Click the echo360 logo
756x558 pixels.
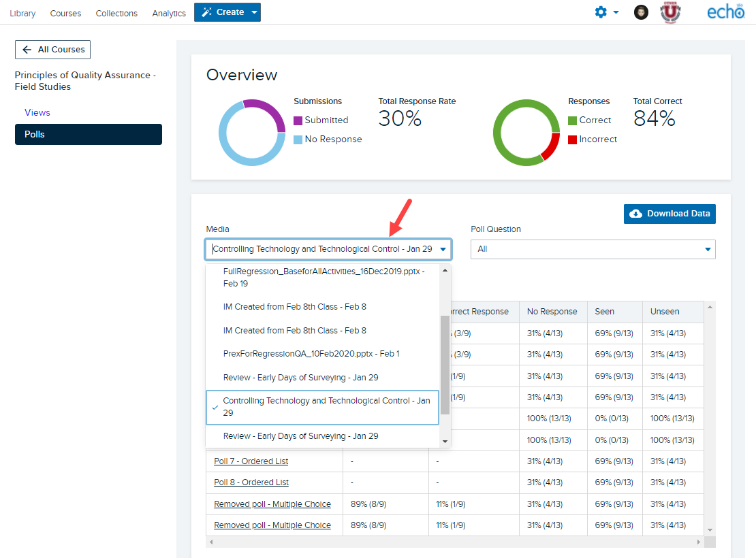(x=725, y=12)
